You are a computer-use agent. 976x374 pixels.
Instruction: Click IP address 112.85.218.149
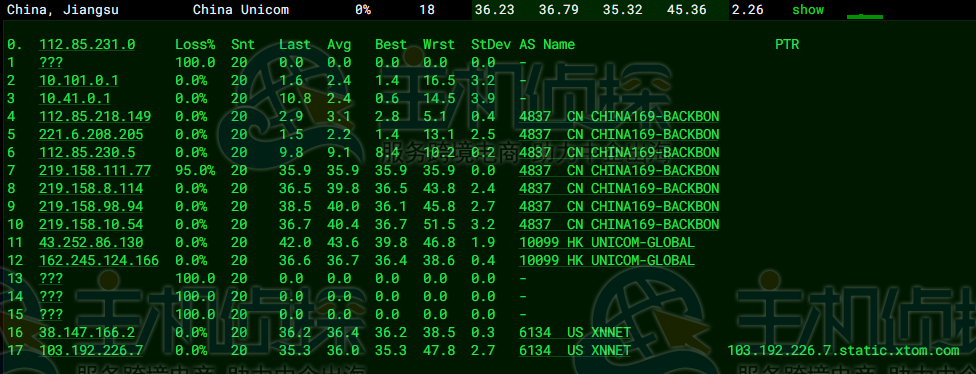click(x=95, y=116)
